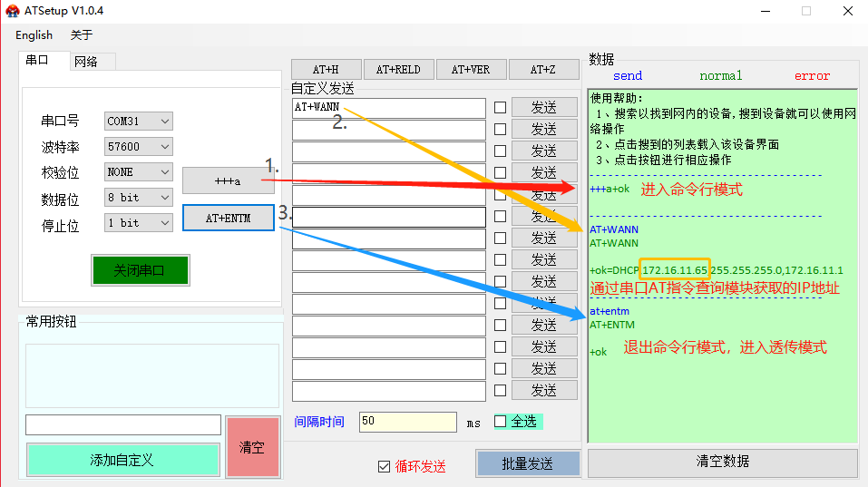Open the English language menu
The width and height of the screenshot is (868, 487).
pos(34,34)
